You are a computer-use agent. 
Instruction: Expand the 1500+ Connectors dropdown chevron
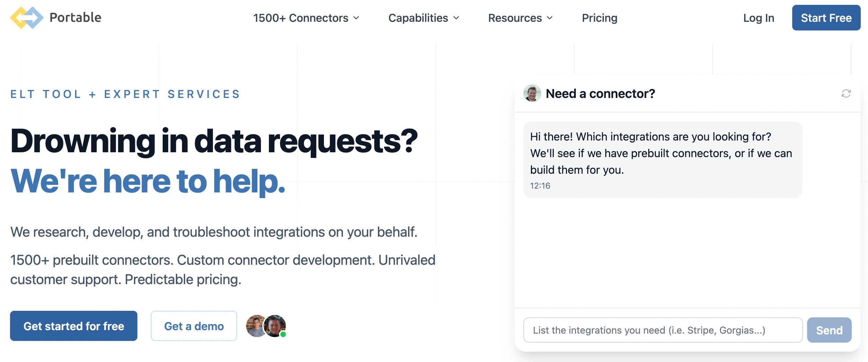tap(356, 18)
